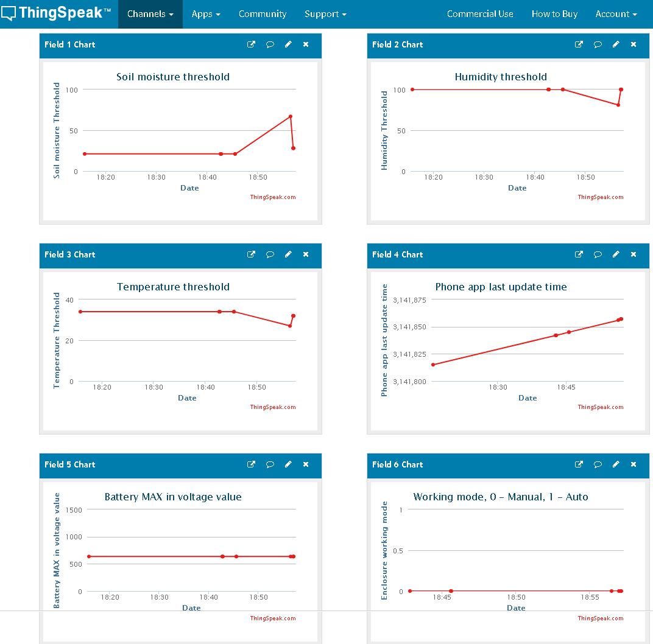
Task: Open external view of Field 4 Chart
Action: (x=579, y=254)
